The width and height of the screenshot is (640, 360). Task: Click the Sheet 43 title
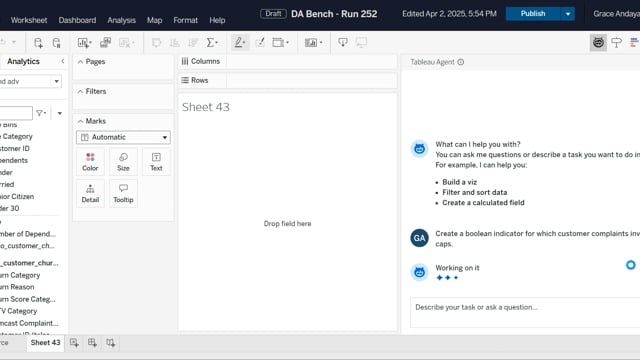[206, 107]
